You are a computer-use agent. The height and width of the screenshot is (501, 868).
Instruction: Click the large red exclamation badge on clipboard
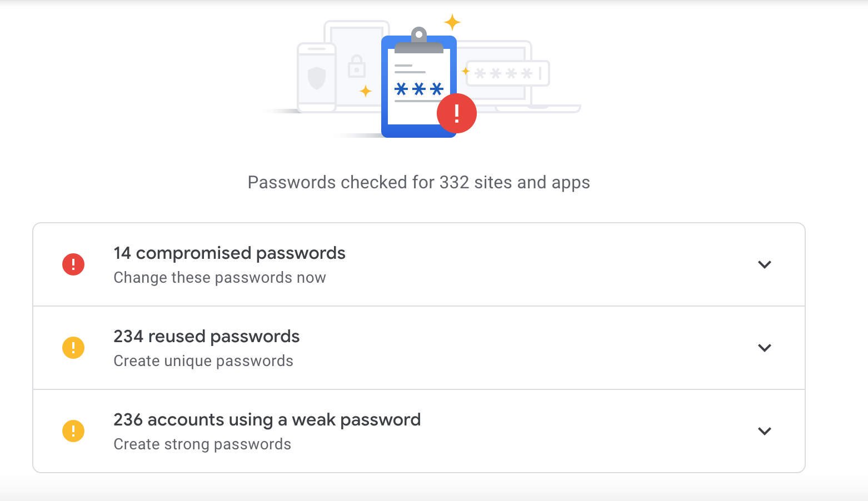(x=457, y=113)
